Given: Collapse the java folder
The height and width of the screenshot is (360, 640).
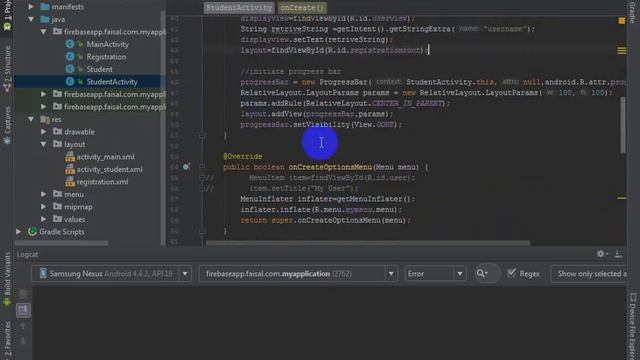Looking at the screenshot, I should point(31,19).
